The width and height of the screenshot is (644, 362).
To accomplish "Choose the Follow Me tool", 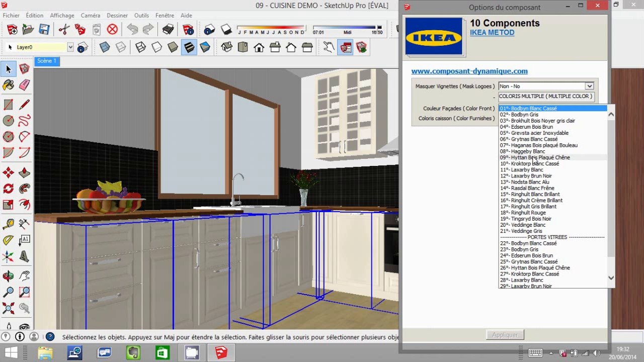I will 24,189.
